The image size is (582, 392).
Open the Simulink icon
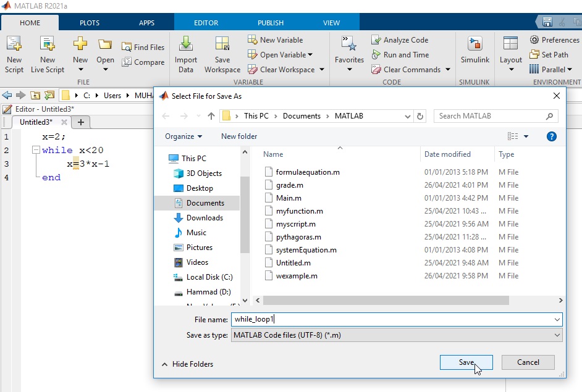tap(474, 44)
